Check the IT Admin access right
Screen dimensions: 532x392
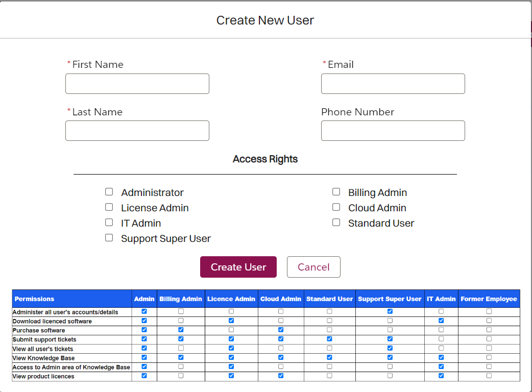point(109,222)
